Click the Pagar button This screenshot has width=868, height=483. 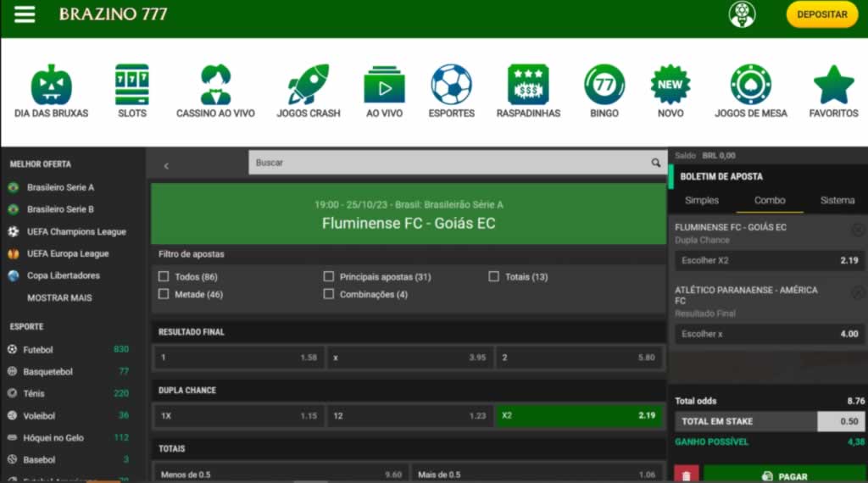[x=785, y=475]
